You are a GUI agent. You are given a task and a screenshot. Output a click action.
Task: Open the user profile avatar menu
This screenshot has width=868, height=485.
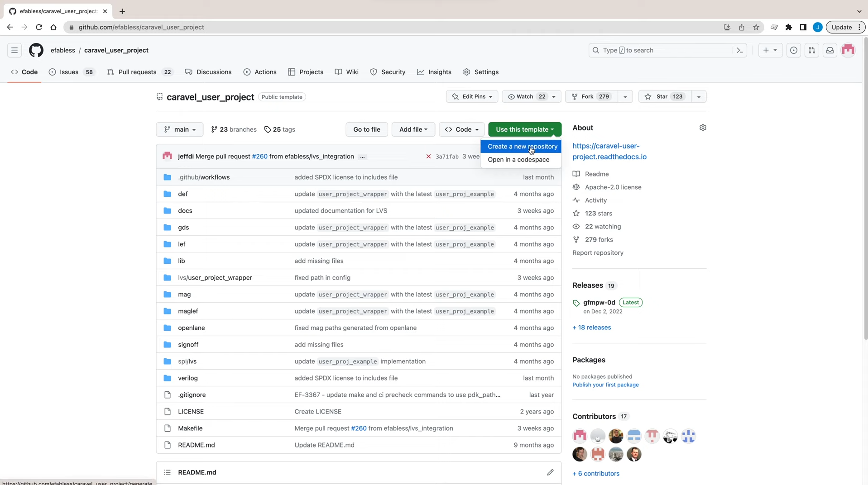pyautogui.click(x=848, y=50)
